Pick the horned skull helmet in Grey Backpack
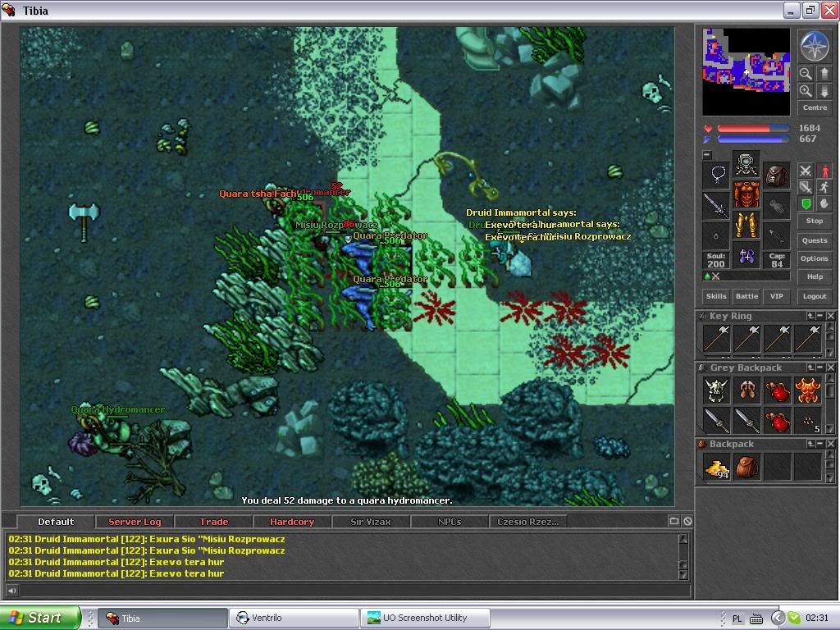 (717, 390)
